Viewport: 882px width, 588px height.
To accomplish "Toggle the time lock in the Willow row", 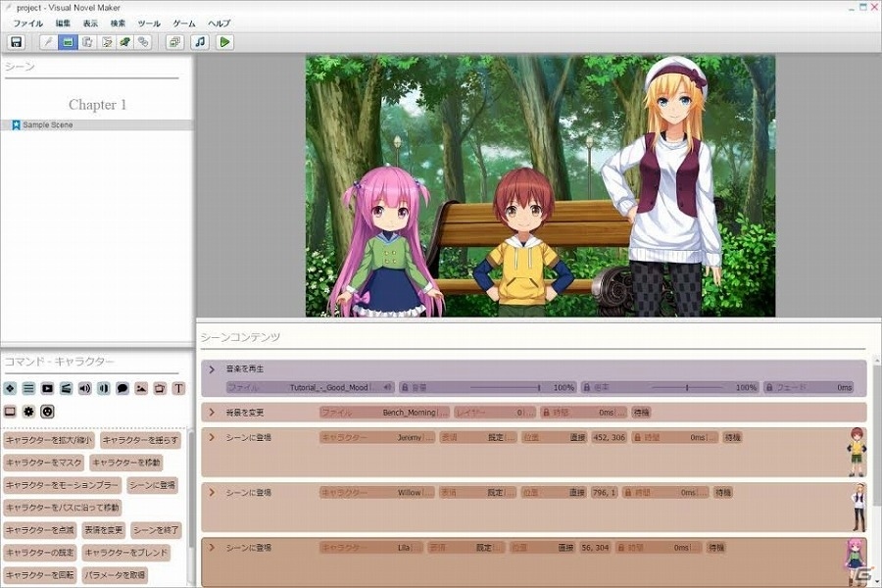I will 628,492.
